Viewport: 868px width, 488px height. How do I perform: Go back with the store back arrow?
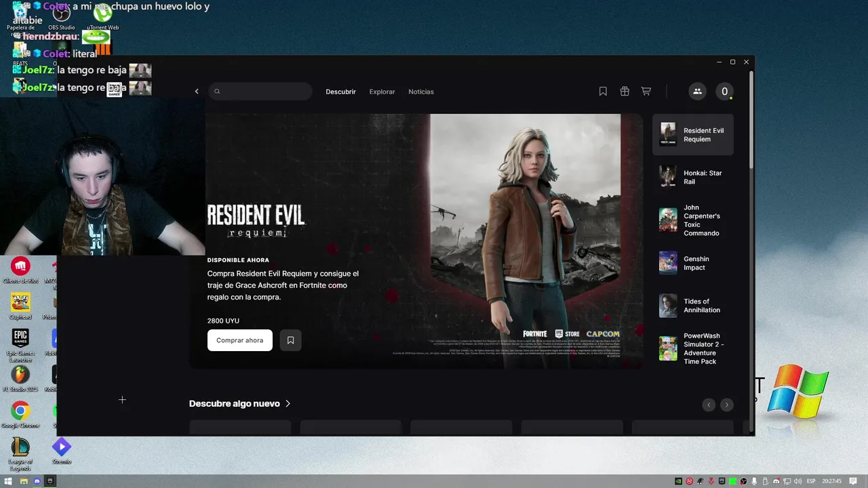point(197,91)
